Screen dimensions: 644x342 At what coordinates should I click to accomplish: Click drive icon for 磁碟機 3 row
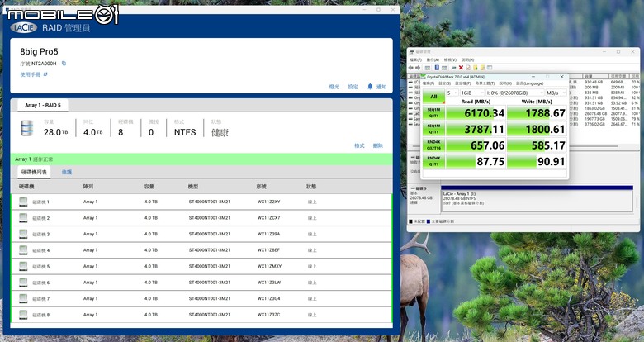[x=23, y=234]
